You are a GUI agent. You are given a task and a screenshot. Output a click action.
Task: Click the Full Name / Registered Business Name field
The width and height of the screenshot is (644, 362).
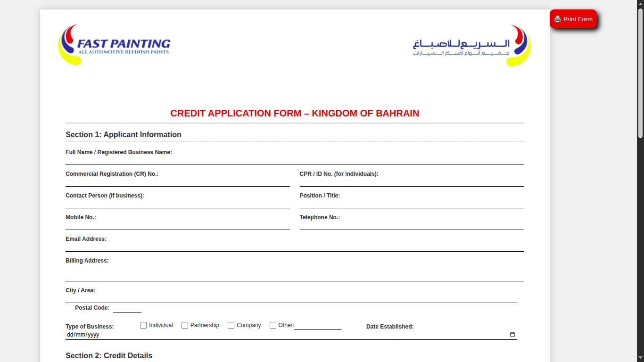[x=295, y=160]
